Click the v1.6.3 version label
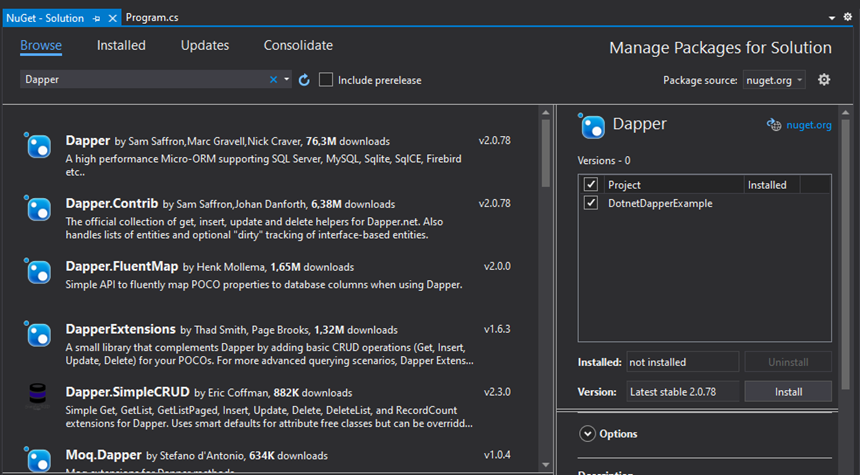The image size is (860, 475). 497,329
